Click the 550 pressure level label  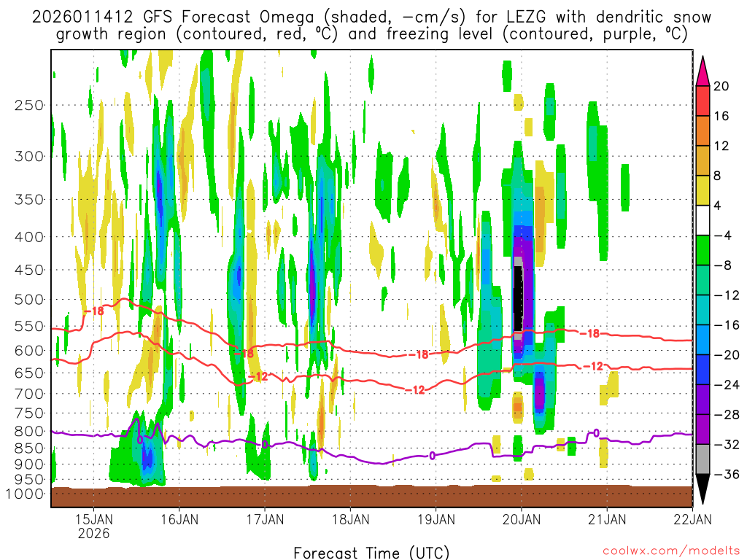29,326
